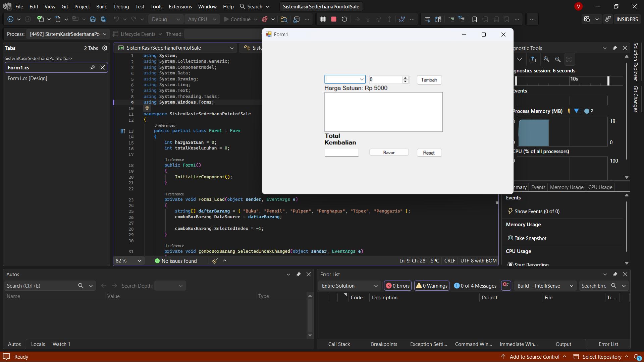Open the Git menu
Image resolution: width=644 pixels, height=362 pixels.
[65, 7]
